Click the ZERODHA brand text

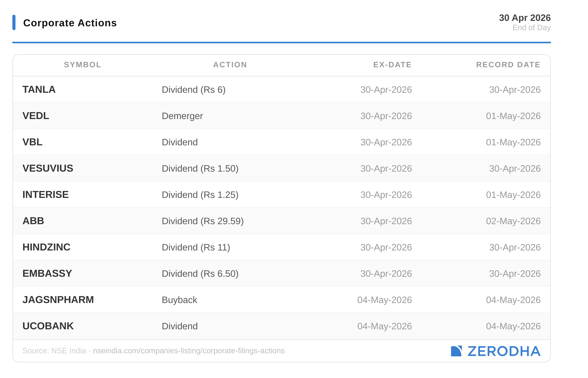coord(504,351)
